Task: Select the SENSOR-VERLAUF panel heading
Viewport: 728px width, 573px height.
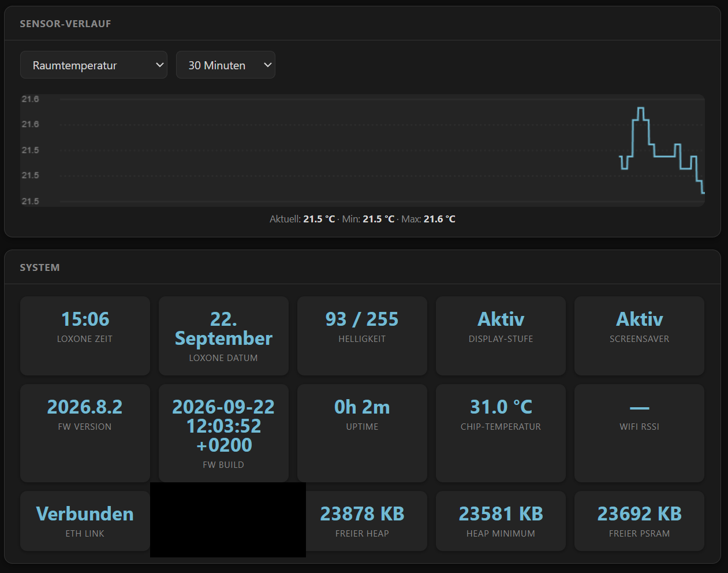Action: coord(65,24)
